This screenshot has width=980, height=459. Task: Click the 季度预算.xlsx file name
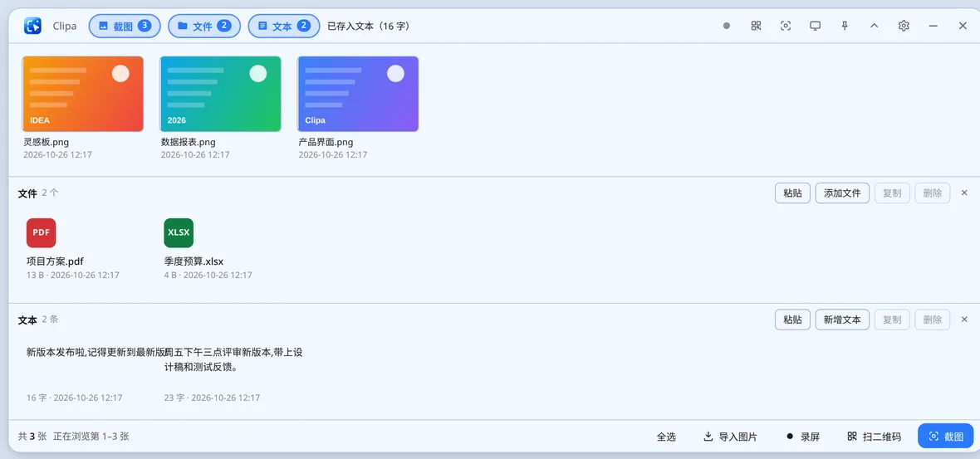click(194, 261)
